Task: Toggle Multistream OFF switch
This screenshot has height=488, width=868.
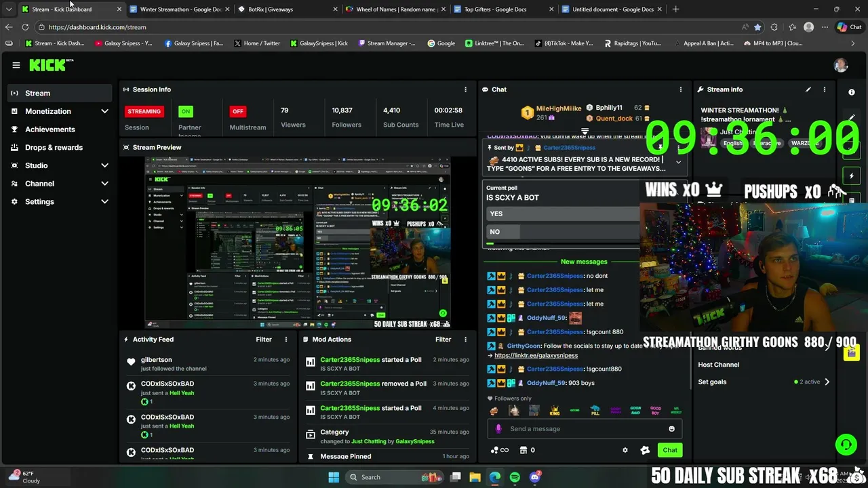Action: click(x=237, y=111)
